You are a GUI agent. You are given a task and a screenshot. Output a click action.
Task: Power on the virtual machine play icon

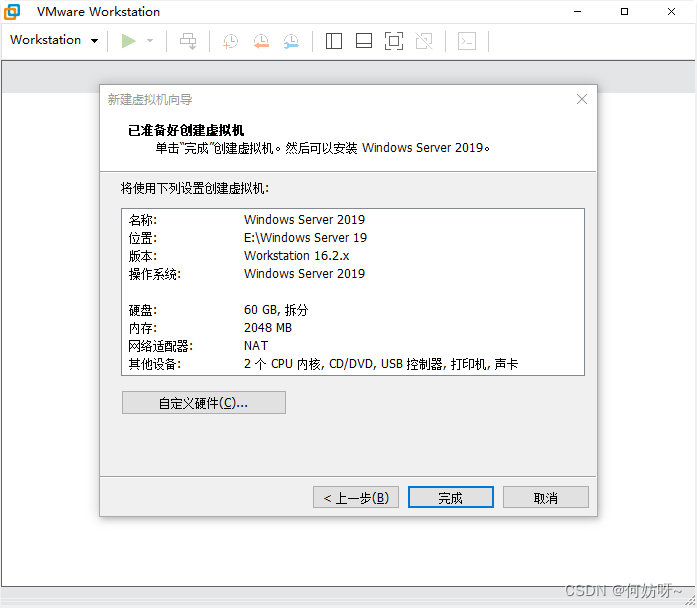tap(128, 41)
